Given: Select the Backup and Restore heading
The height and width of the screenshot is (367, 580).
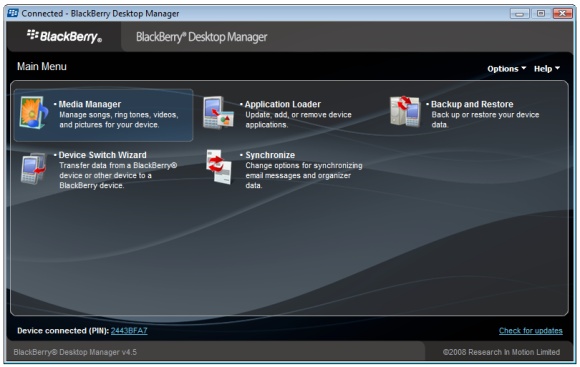Looking at the screenshot, I should point(472,104).
